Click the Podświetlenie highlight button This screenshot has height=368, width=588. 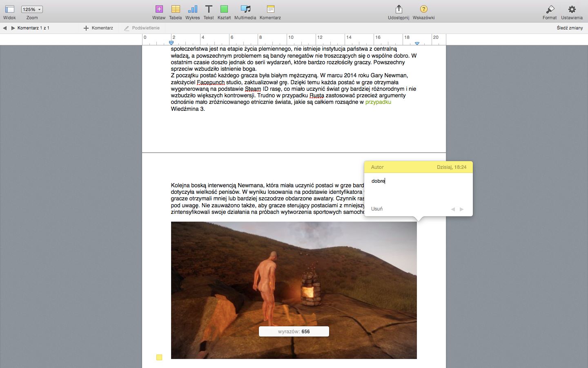coord(142,28)
